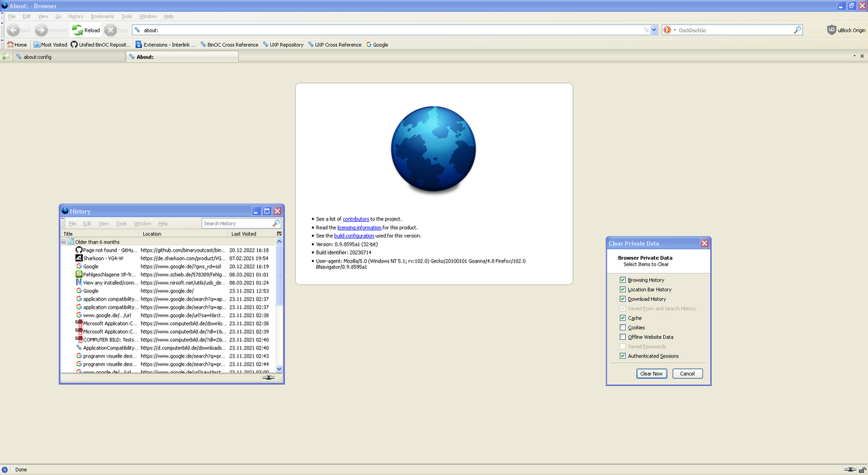Open BinOC Cross Reference bookmark
The image size is (868, 475).
click(229, 45)
